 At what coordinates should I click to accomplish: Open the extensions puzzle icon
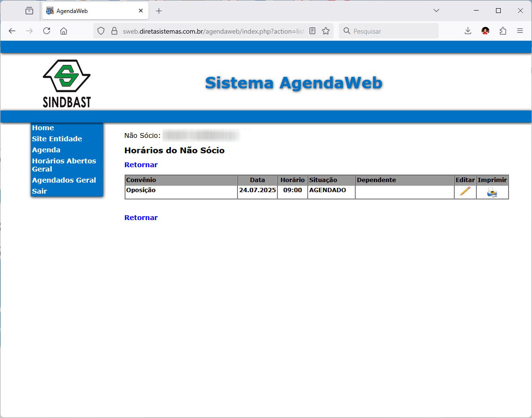[503, 31]
